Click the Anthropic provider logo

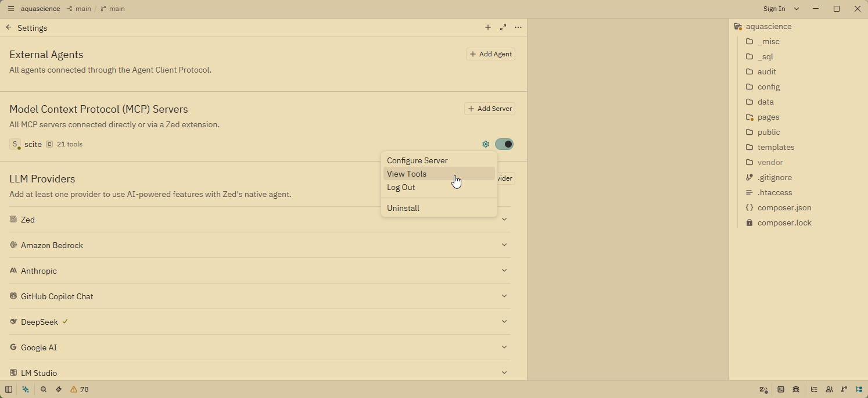click(x=13, y=270)
